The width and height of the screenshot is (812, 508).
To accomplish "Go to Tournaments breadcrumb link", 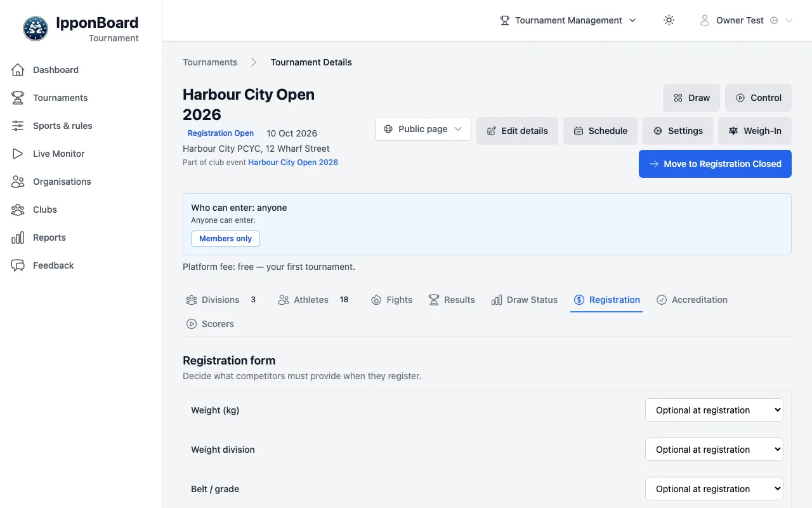I will tap(210, 62).
